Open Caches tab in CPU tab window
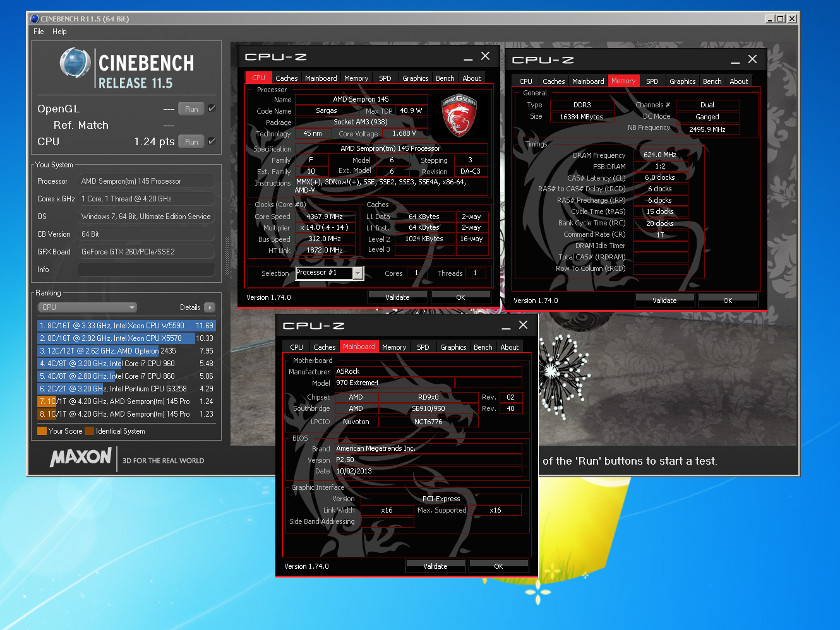 (x=286, y=78)
